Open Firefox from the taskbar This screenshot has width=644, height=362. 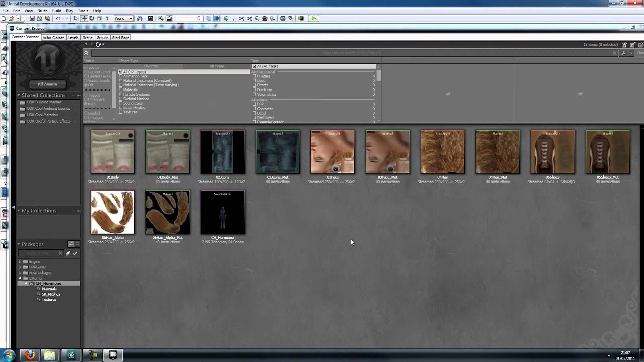click(30, 355)
